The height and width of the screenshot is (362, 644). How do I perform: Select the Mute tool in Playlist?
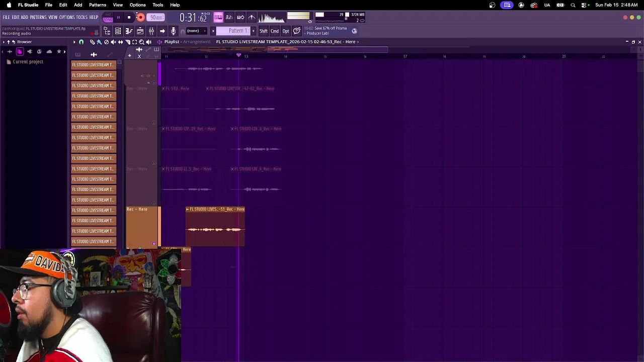pos(113,42)
